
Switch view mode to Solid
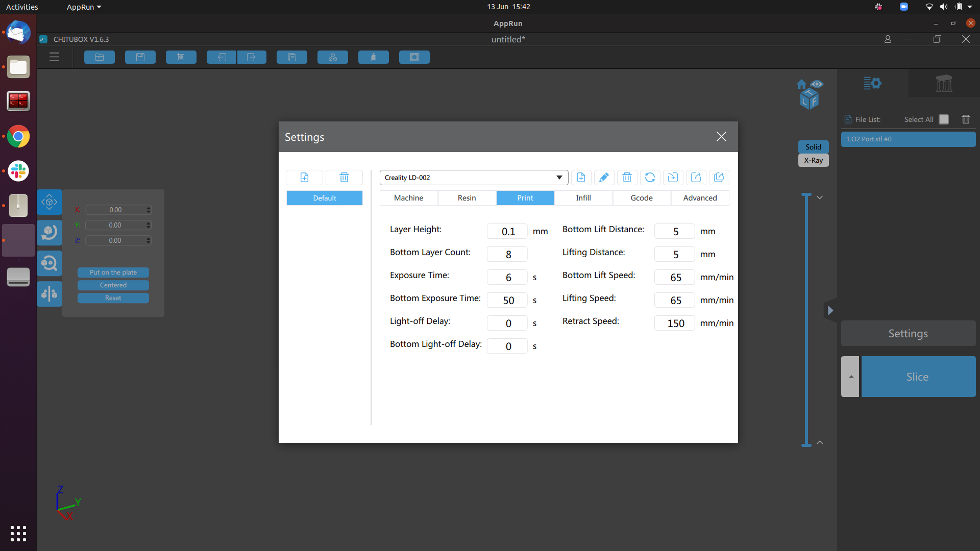[x=813, y=147]
